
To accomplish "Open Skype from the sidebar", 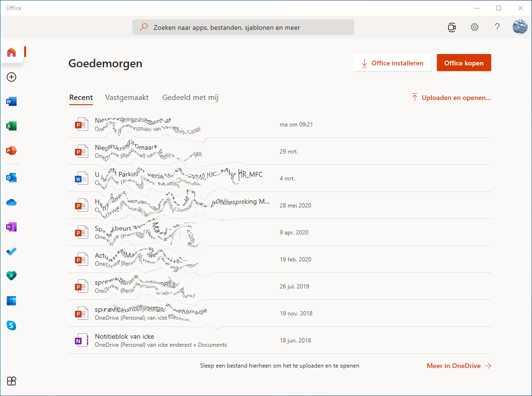I will coord(11,325).
